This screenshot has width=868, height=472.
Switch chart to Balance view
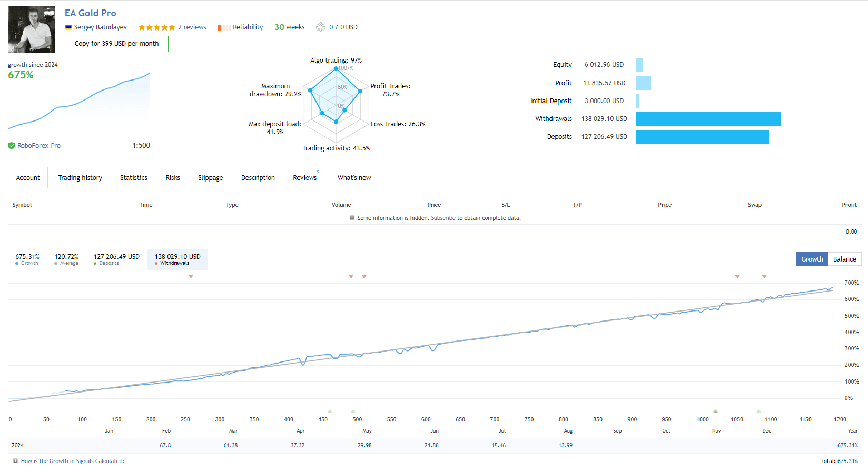(844, 259)
